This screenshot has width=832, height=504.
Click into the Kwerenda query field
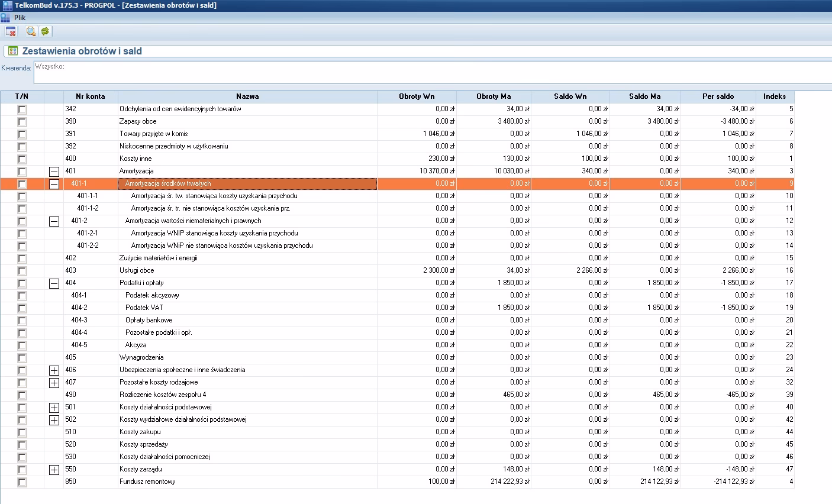coord(432,72)
